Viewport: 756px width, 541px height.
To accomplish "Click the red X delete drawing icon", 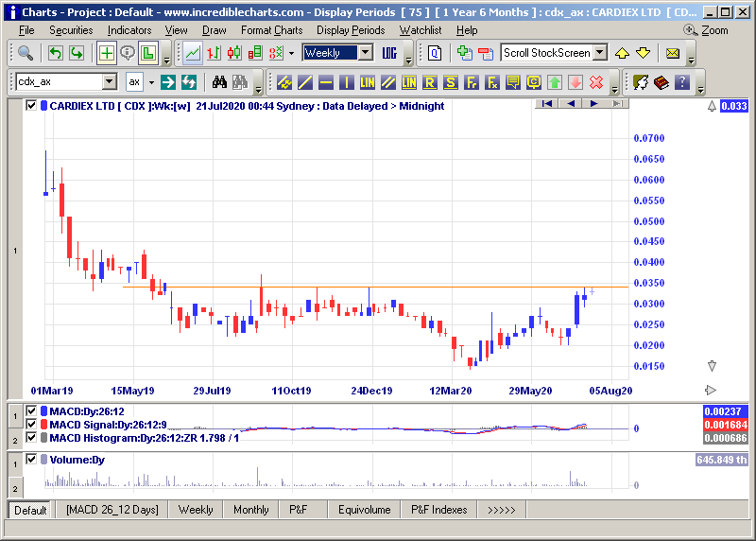I will pos(596,82).
